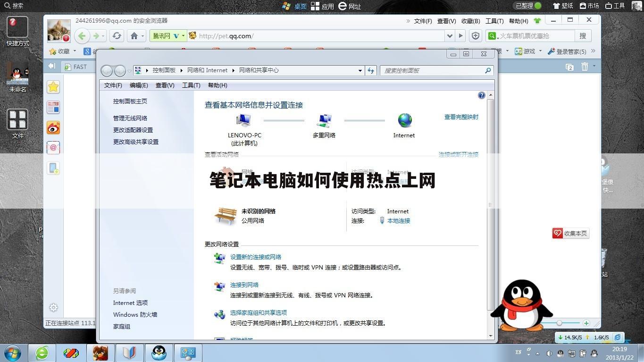Open the yellow star sidebar favorites icon
This screenshot has width=644, height=362.
pos(53,87)
